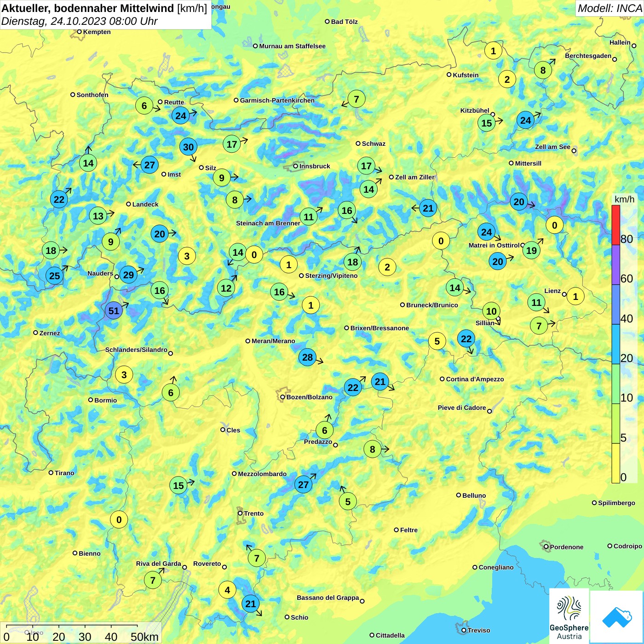
Task: Click the 13 wind marker southwest of Landeck
Action: (x=98, y=216)
